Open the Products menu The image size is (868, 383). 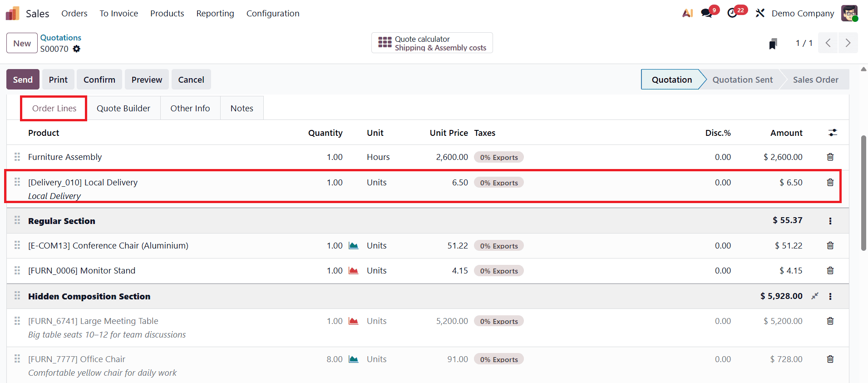[167, 13]
